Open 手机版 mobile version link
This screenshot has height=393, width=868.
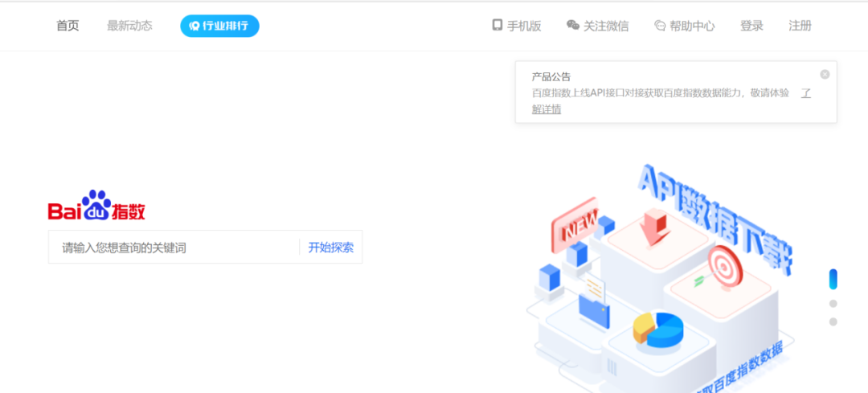click(x=524, y=26)
